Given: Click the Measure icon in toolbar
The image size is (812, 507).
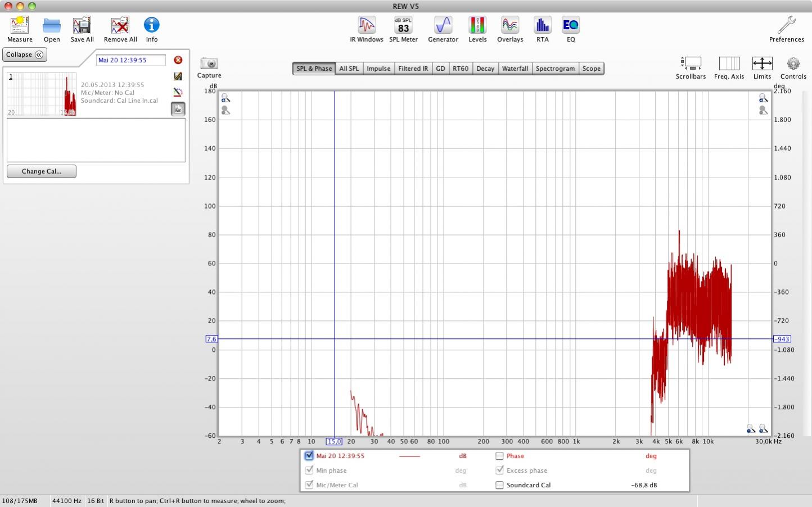Looking at the screenshot, I should pos(20,26).
